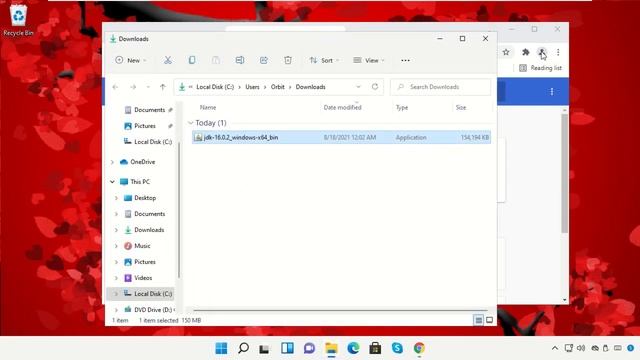Click the Delete trash icon in toolbar

(x=288, y=60)
